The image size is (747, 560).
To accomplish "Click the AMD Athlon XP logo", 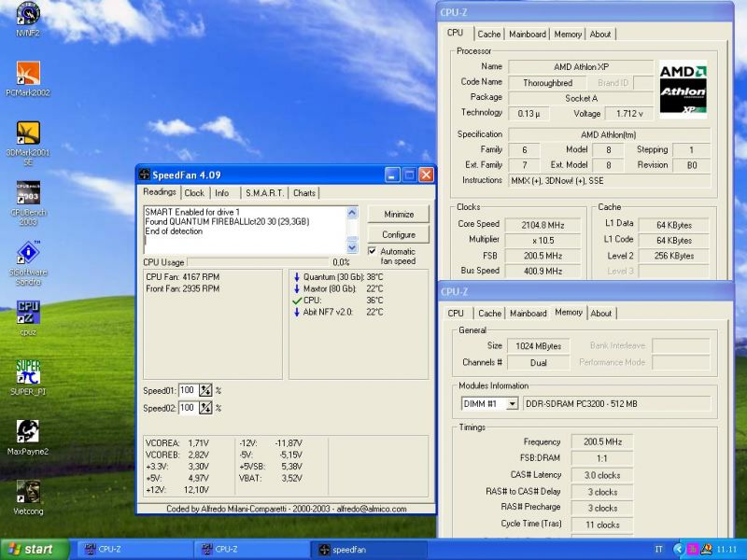I will coord(683,90).
